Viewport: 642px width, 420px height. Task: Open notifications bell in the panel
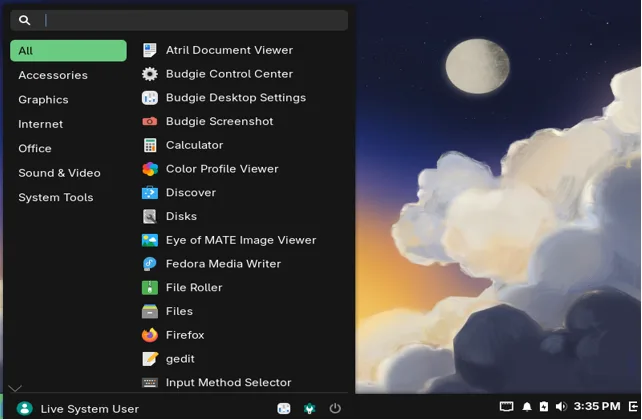tap(527, 406)
